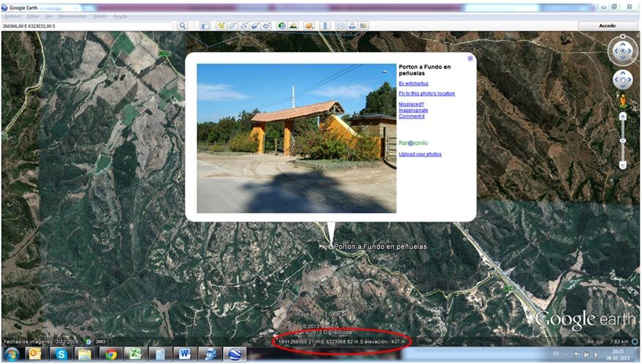Viewport: 642px width, 364px height.
Task: Click the Accede sign-in button
Action: (x=607, y=26)
